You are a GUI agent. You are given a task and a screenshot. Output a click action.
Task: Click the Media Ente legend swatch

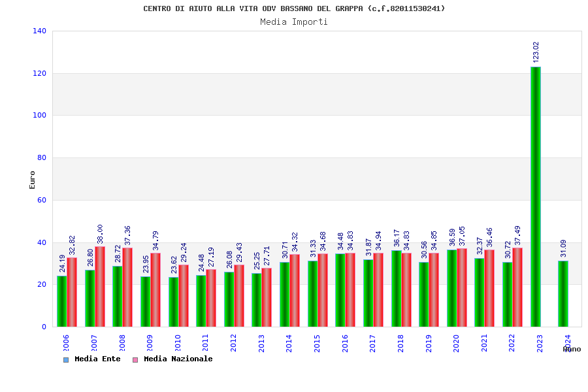(66, 360)
